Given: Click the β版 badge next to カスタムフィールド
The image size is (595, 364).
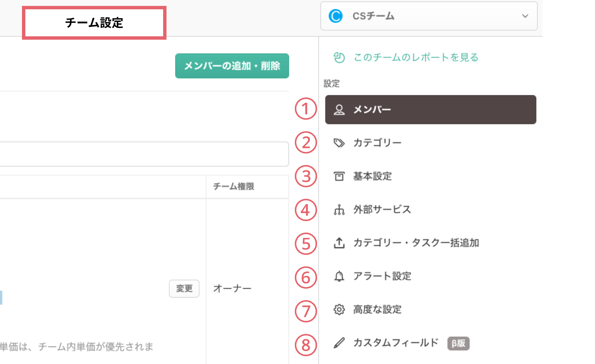Looking at the screenshot, I should 458,343.
